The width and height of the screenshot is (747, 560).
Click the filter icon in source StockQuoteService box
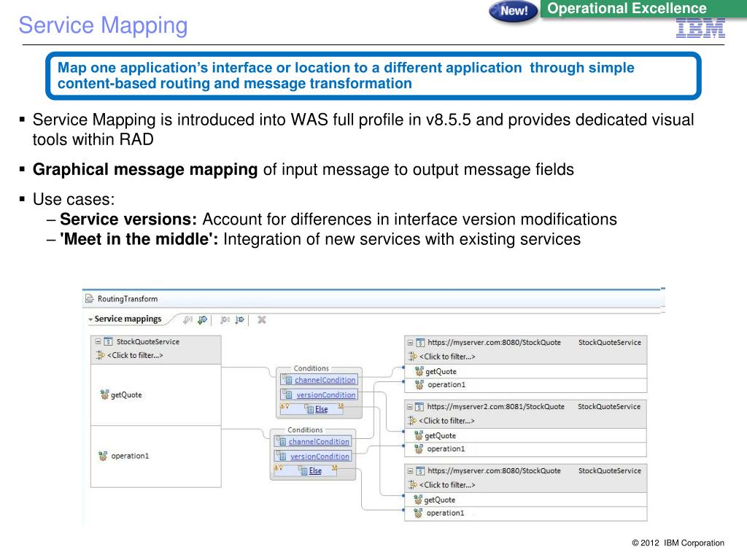click(x=100, y=355)
